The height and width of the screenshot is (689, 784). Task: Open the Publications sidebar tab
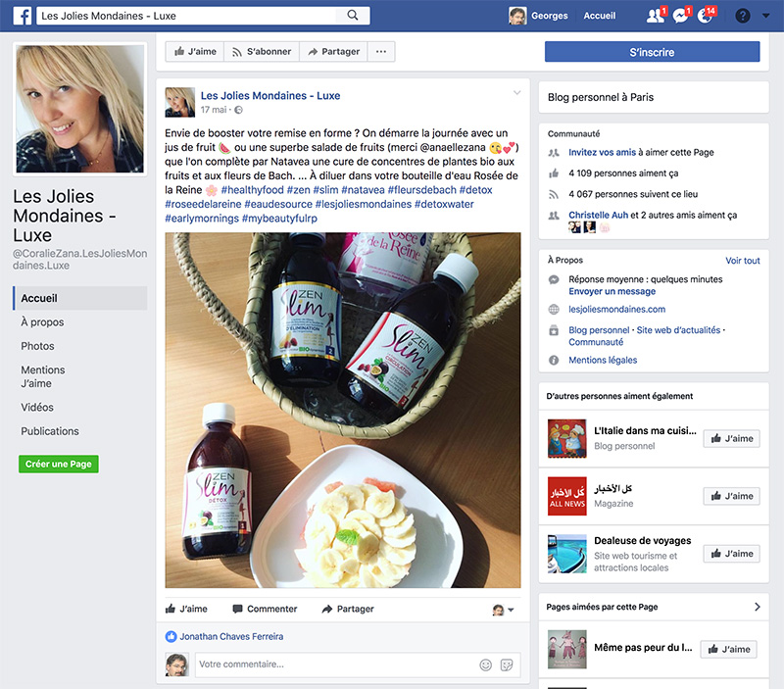tap(50, 431)
